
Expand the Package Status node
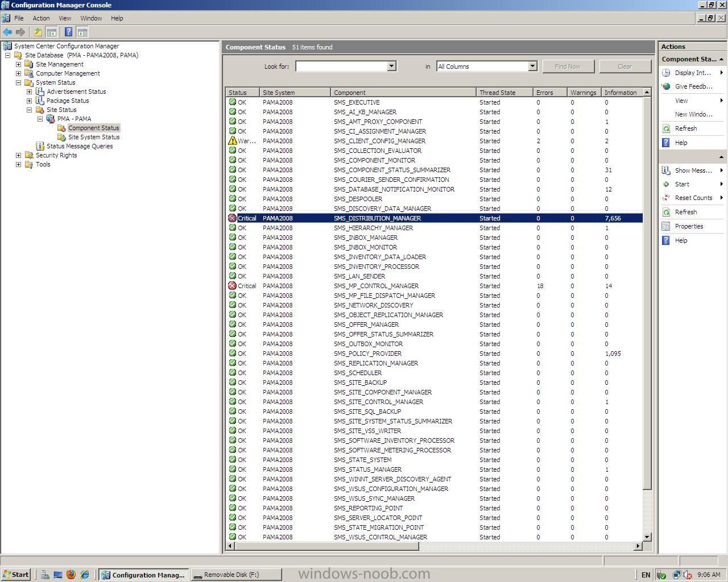coord(29,101)
